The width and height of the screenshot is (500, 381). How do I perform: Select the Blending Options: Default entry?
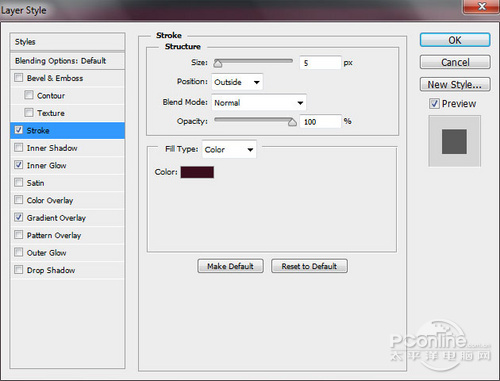click(x=67, y=61)
